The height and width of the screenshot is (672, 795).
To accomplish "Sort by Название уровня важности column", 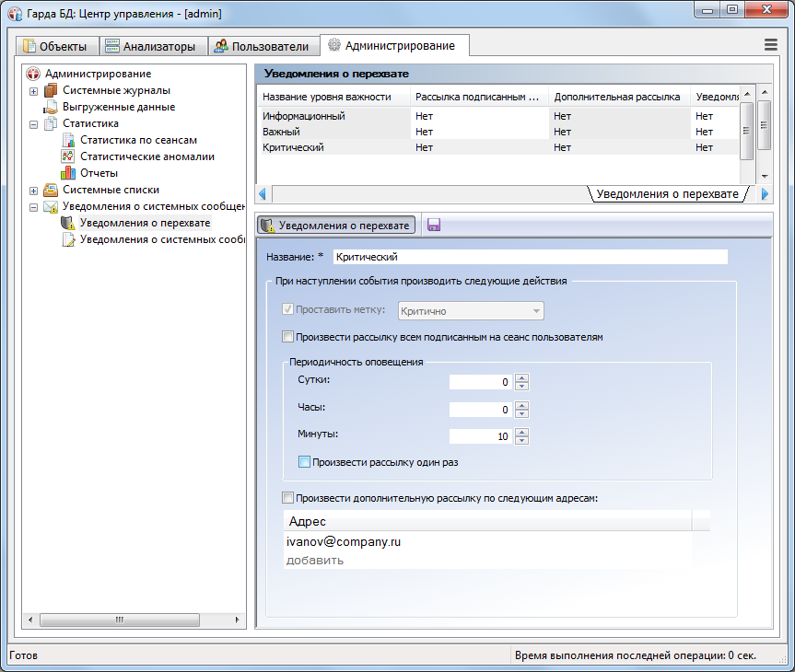I will pos(333,97).
